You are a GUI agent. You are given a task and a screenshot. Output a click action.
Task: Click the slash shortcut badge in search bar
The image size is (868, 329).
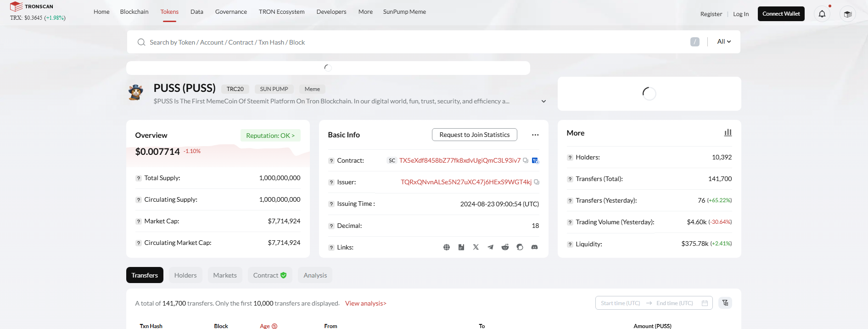pyautogui.click(x=695, y=42)
